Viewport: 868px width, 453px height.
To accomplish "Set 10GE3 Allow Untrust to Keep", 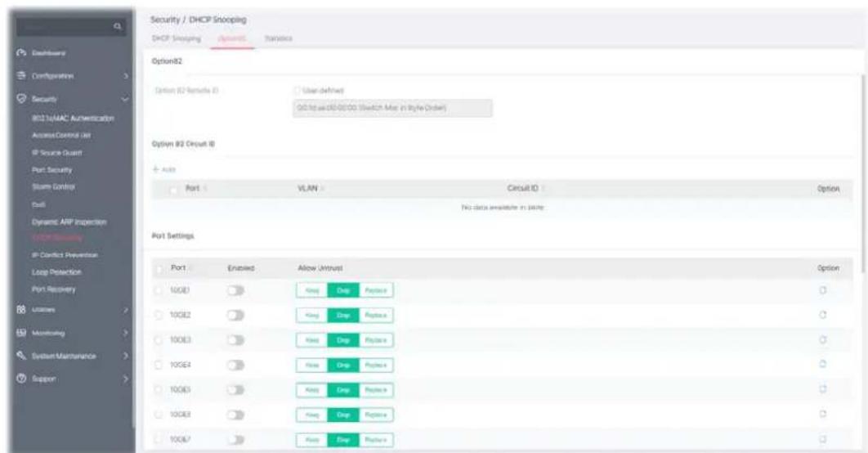I will coord(312,340).
